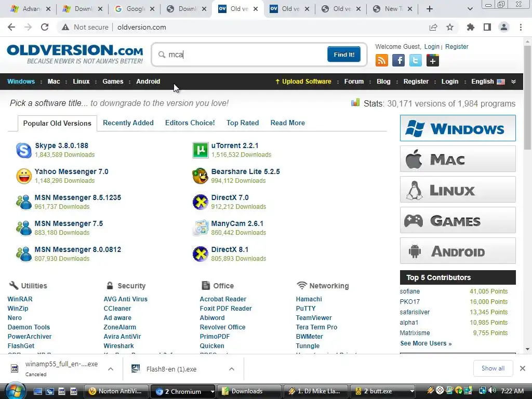The width and height of the screenshot is (532, 399).
Task: Go back using the browser back arrow
Action: tap(11, 27)
